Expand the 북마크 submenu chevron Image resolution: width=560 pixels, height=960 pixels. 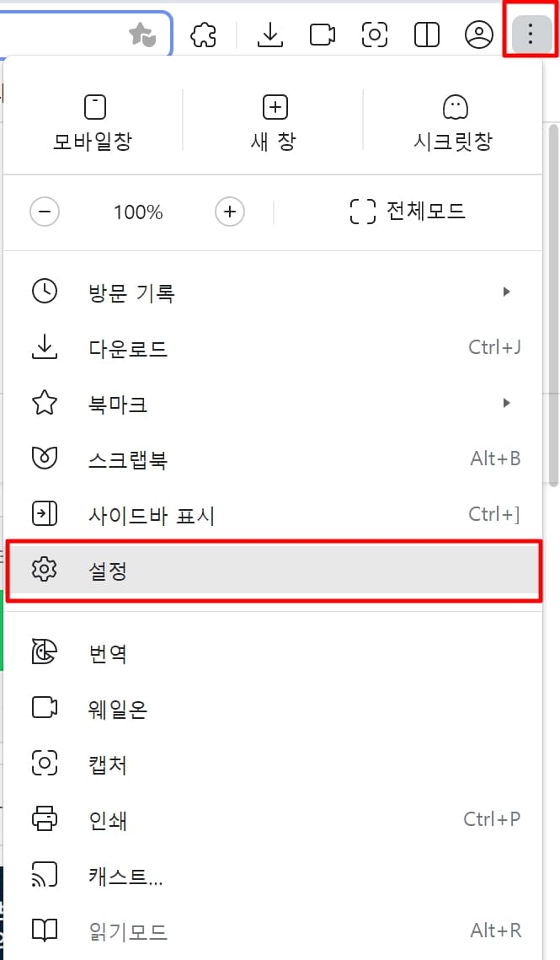pos(507,403)
